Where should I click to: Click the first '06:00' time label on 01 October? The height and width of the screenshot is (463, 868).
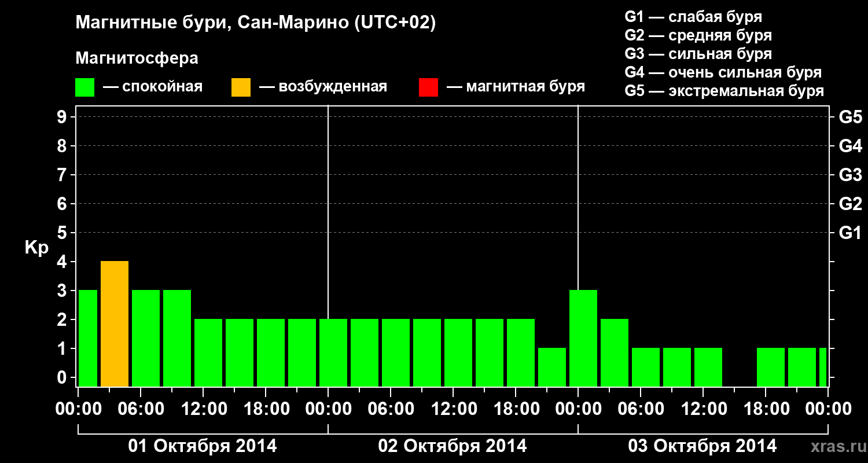point(140,409)
